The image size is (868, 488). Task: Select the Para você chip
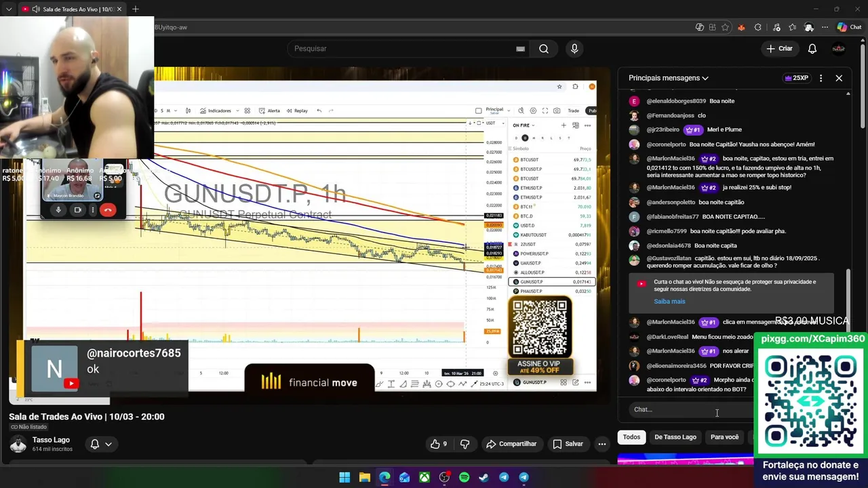coord(724,437)
